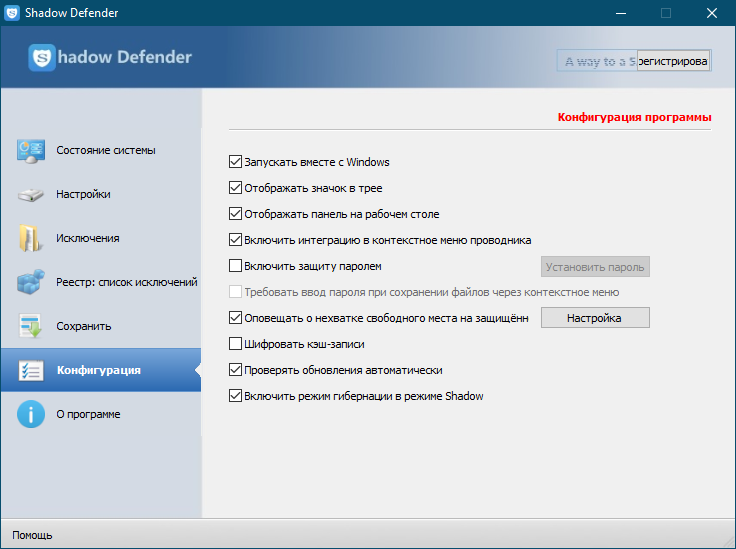Click the registration button in header
The height and width of the screenshot is (549, 736).
pyautogui.click(x=673, y=61)
